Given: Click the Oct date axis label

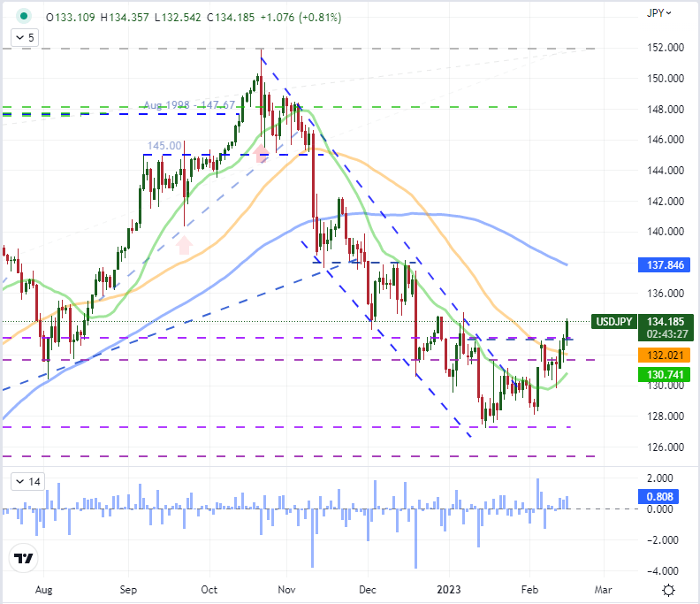Looking at the screenshot, I should click(209, 590).
